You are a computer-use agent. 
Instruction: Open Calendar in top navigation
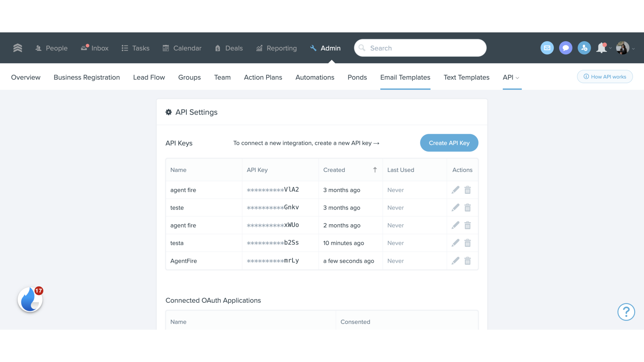click(x=182, y=48)
